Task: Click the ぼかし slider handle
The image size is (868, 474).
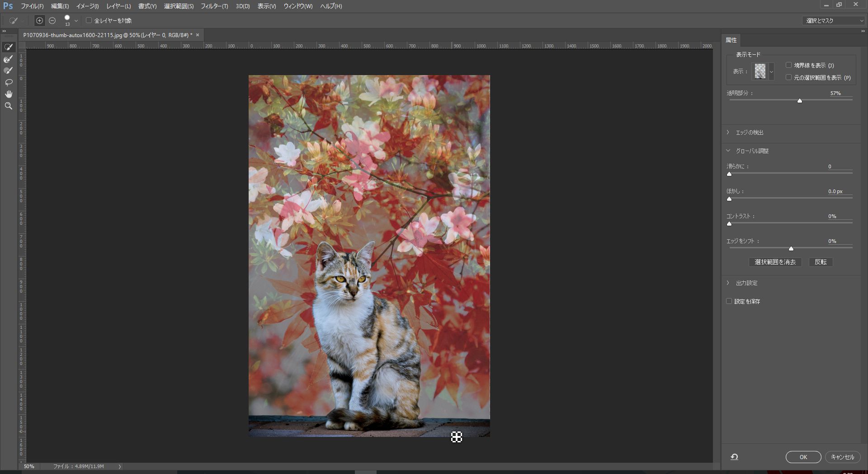Action: coord(729,199)
